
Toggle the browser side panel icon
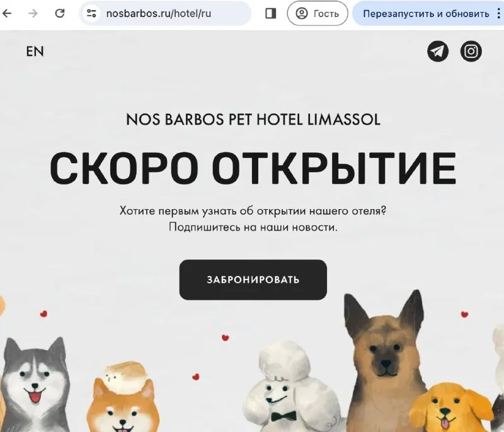(x=271, y=13)
